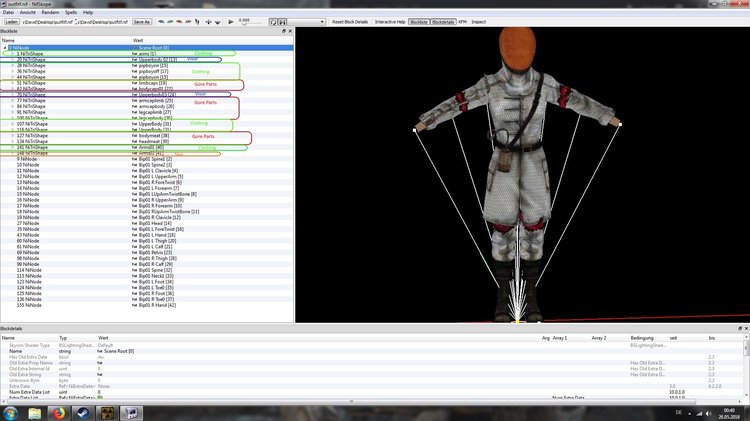This screenshot has width=750, height=421.
Task: Expand the 1 NiTriShape arms node
Action: coord(12,54)
